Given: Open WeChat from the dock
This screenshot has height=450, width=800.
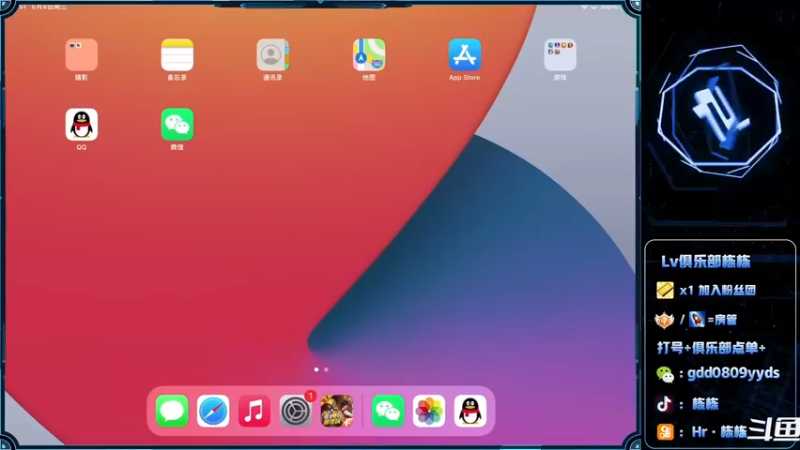Looking at the screenshot, I should point(388,411).
